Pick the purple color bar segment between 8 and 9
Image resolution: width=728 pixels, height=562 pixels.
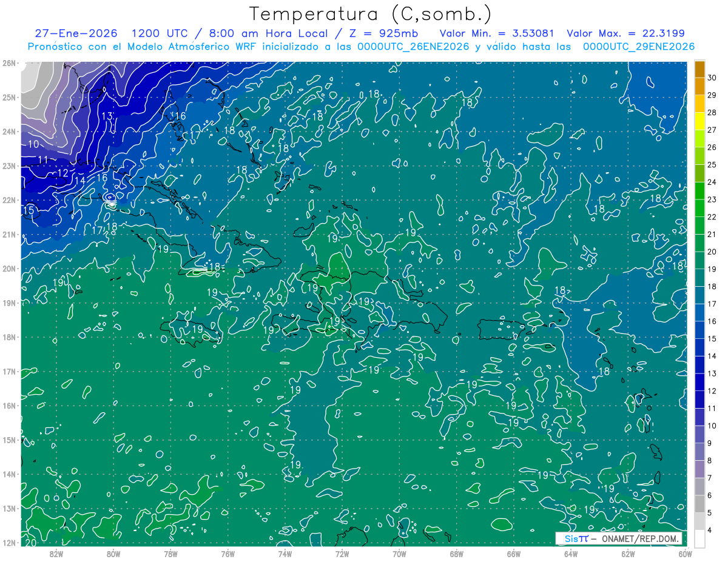tap(699, 452)
